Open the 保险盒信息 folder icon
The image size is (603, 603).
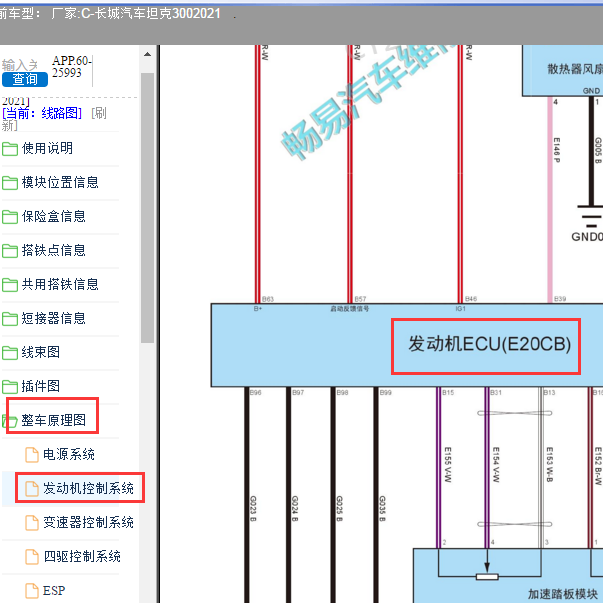[10, 217]
